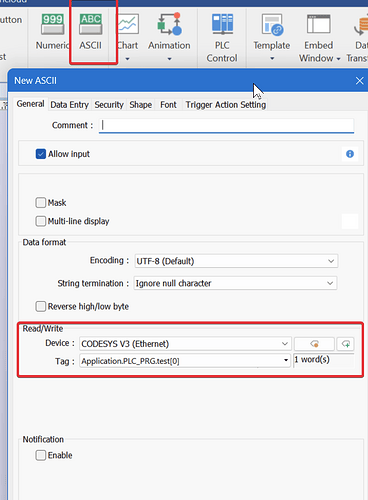This screenshot has height=500, width=368.
Task: Open the Animation tool
Action: point(169,37)
